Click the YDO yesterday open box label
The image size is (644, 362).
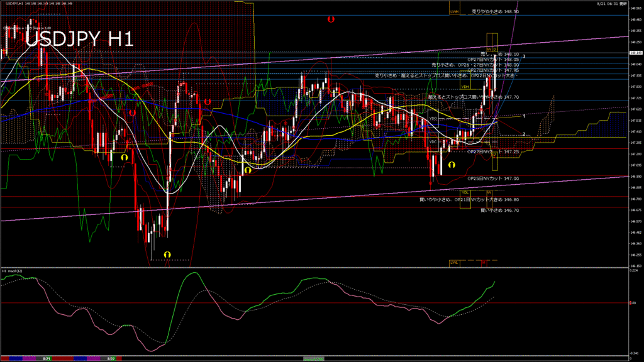pyautogui.click(x=433, y=118)
